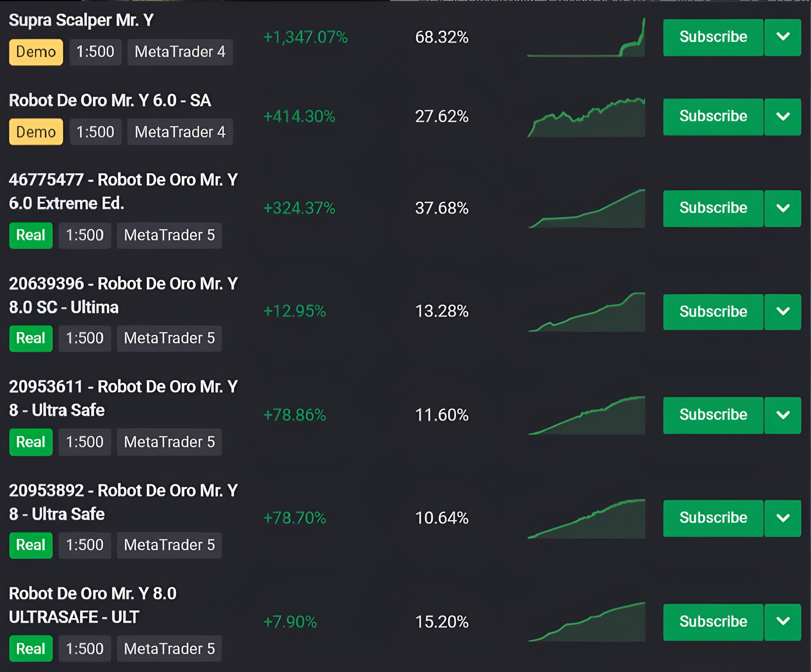Viewport: 811px width, 672px height.
Task: View 20639396 SC - Ultima growth chart
Action: coord(586,312)
